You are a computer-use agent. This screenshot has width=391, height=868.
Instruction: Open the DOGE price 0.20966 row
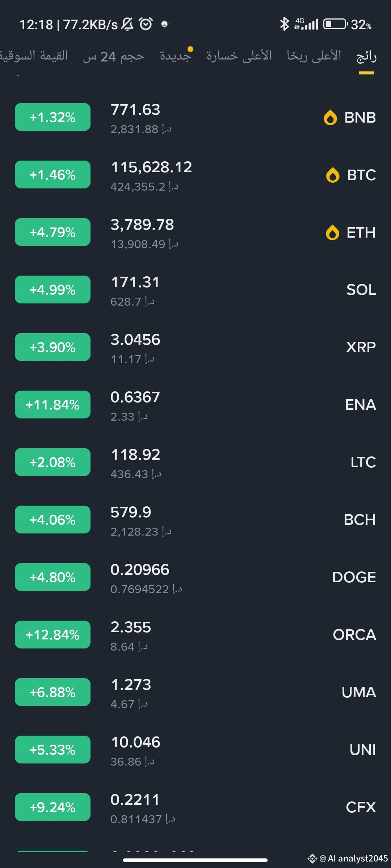pyautogui.click(x=195, y=577)
